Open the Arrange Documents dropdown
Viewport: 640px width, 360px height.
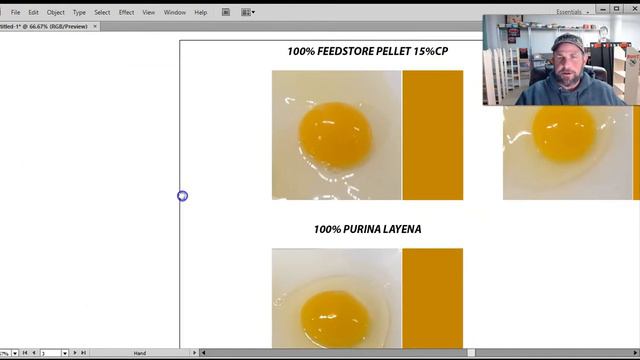click(x=248, y=12)
